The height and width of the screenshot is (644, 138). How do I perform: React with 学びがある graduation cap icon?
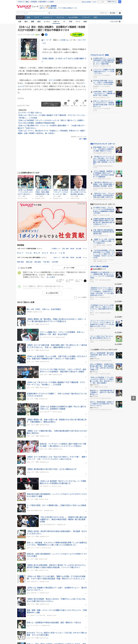click(x=65, y=103)
